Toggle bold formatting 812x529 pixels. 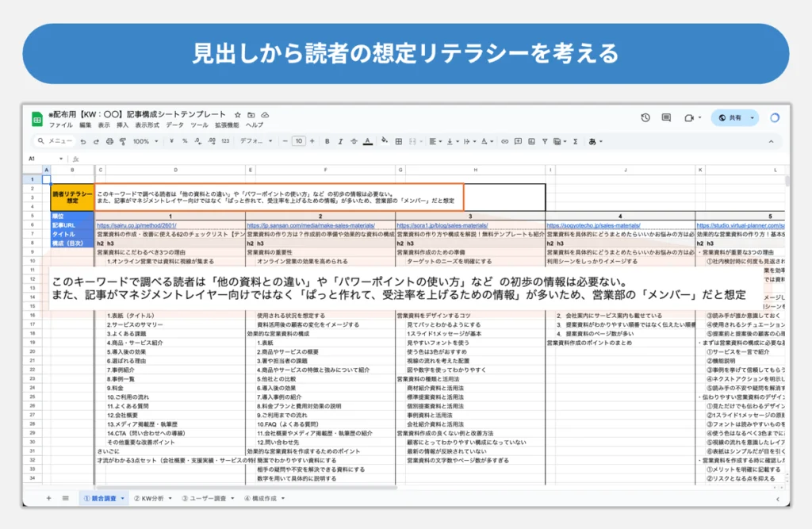click(327, 141)
